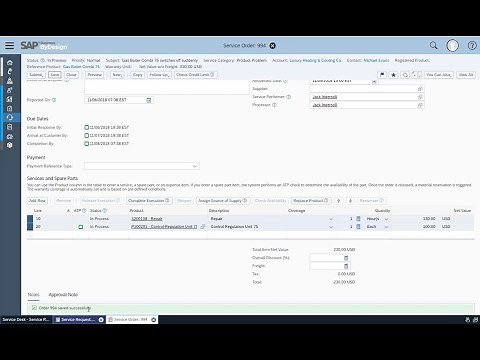This screenshot has height=360, width=480.
Task: Click the Close button
Action: tap(71, 75)
